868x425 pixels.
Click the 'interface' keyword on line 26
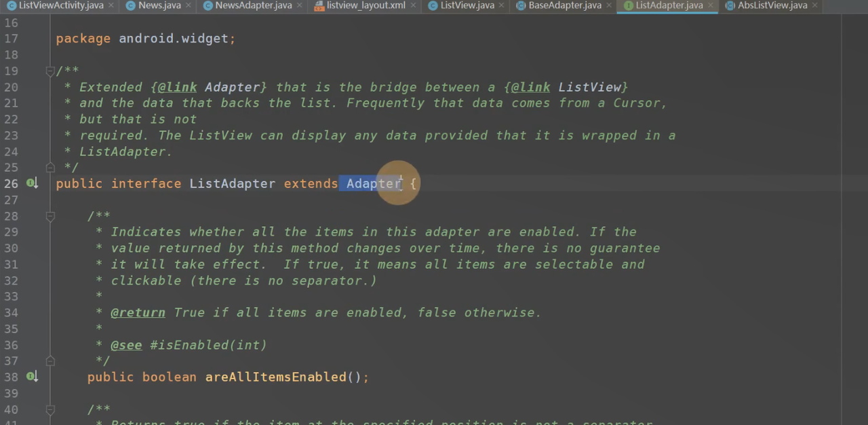(146, 183)
